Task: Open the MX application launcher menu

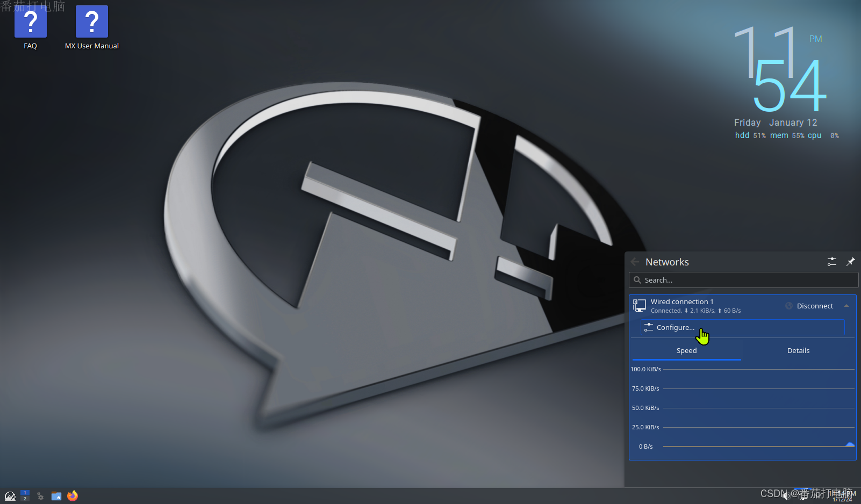Action: click(x=10, y=496)
